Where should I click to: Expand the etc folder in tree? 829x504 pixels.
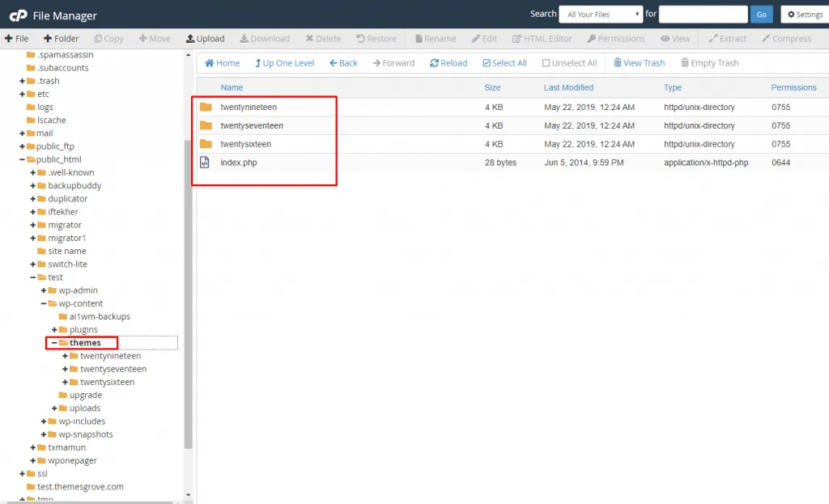click(22, 94)
